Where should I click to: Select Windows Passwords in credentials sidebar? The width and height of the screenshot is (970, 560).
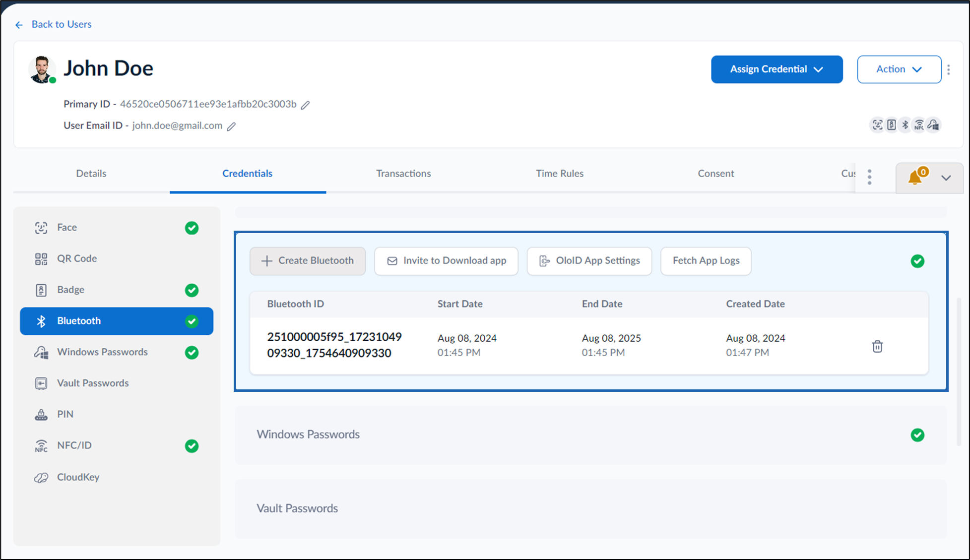117,352
